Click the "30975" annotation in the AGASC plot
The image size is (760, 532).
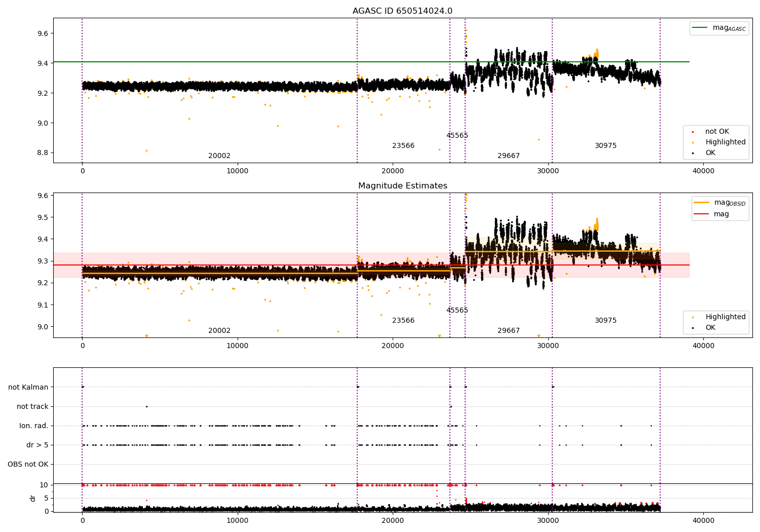605,146
